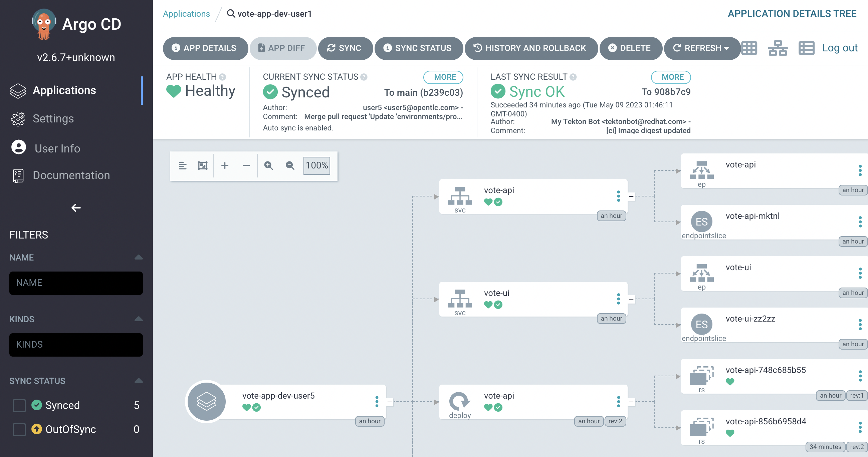Collapse the NAME filter section
Viewport: 868px width, 457px height.
click(139, 257)
